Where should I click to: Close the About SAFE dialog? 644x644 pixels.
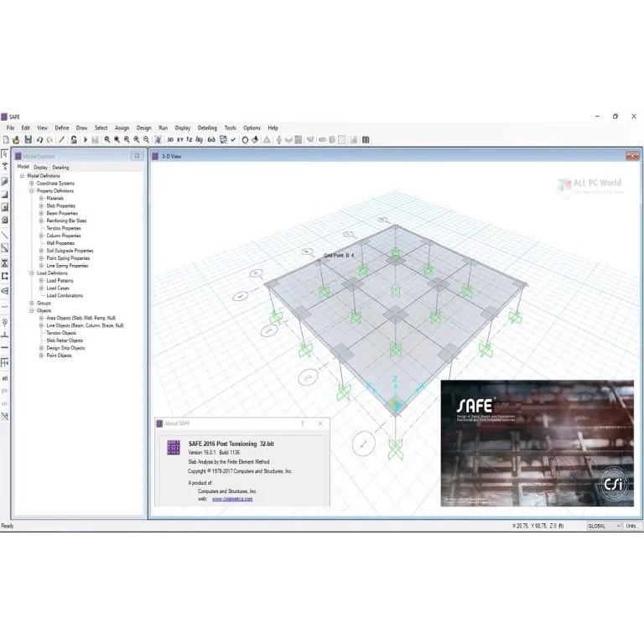[x=320, y=423]
